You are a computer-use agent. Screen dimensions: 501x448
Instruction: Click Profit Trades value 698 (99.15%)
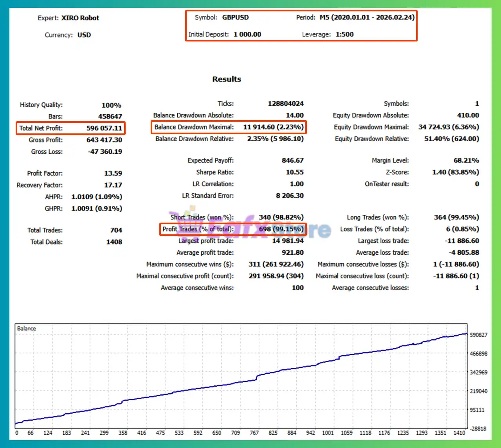281,229
